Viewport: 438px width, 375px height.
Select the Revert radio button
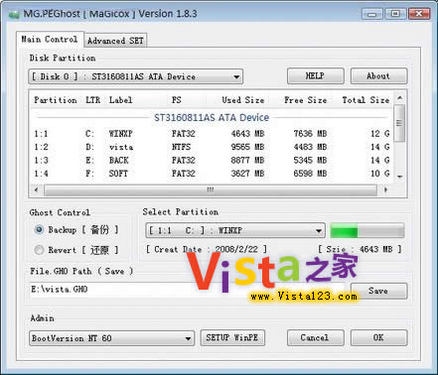[39, 250]
